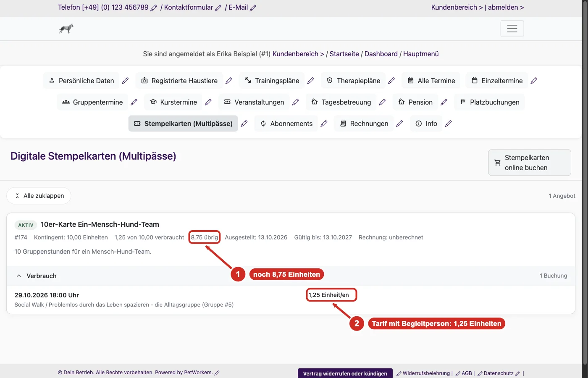Open the hamburger navigation menu
This screenshot has height=378, width=588.
(x=512, y=29)
